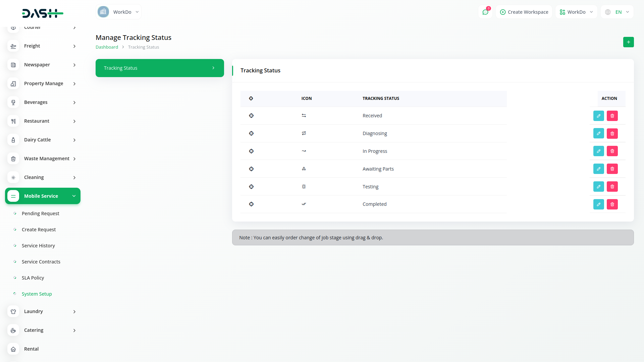Click the trash icon for Completed row
This screenshot has height=362, width=644.
[x=612, y=204]
